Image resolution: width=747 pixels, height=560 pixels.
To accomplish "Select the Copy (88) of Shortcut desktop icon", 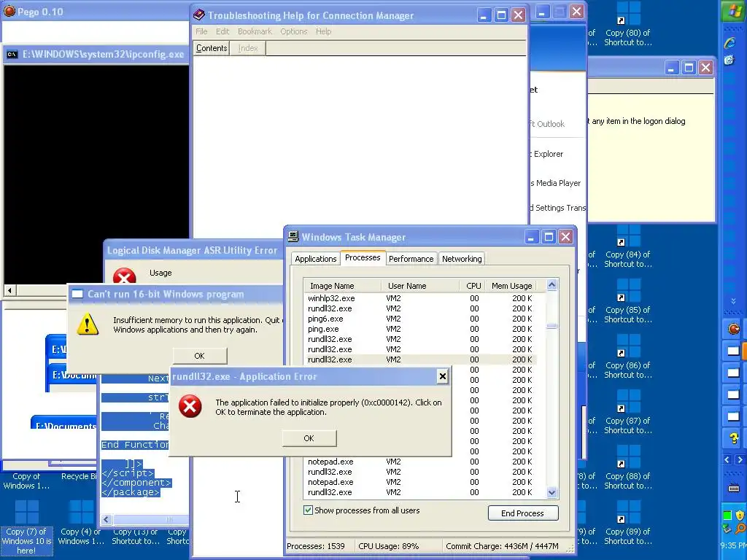I will [628, 468].
